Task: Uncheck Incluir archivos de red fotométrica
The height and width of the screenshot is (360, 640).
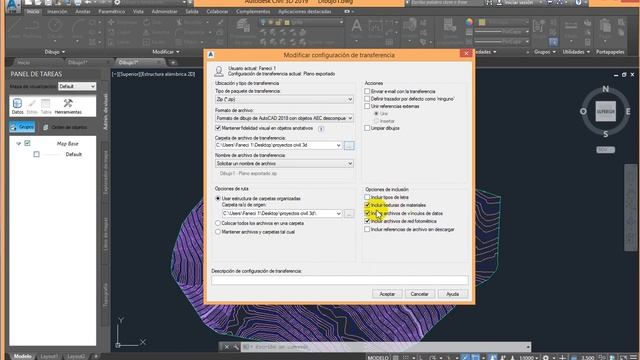Action: click(367, 221)
